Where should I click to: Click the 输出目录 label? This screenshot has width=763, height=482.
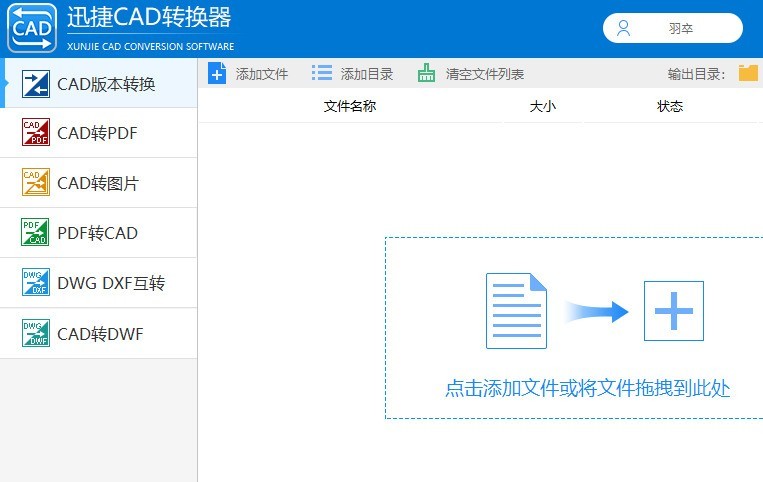coord(696,74)
